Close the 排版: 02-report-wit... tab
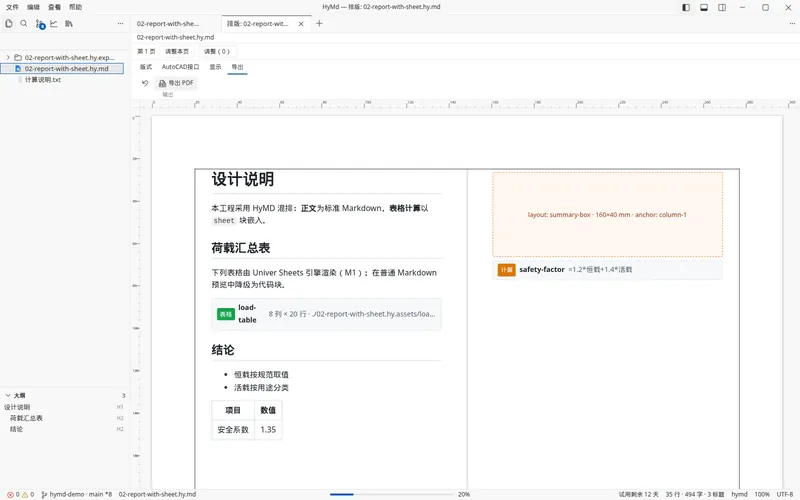800x500 pixels. [x=301, y=24]
